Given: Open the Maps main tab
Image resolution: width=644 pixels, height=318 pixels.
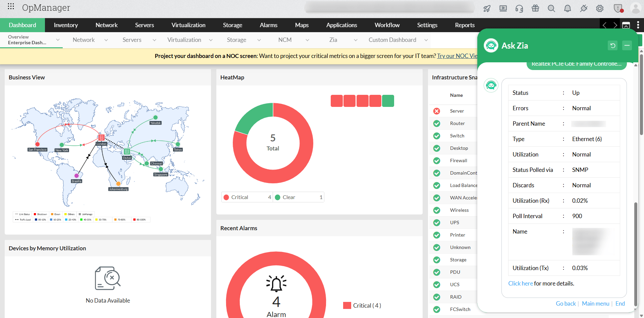Looking at the screenshot, I should [x=302, y=25].
